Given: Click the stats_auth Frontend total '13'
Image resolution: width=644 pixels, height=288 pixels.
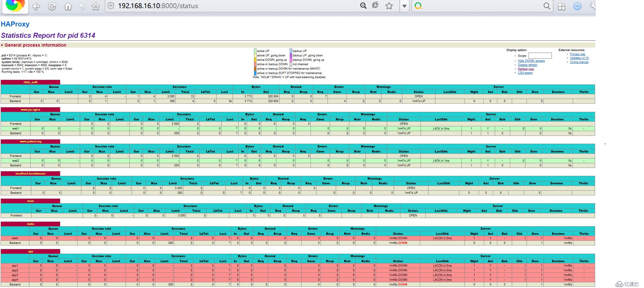Looking at the screenshot, I should pos(192,96).
